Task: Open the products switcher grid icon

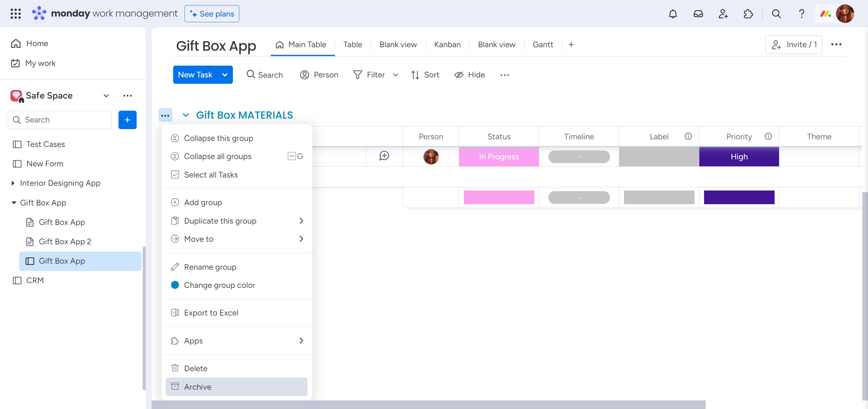Action: (x=16, y=14)
